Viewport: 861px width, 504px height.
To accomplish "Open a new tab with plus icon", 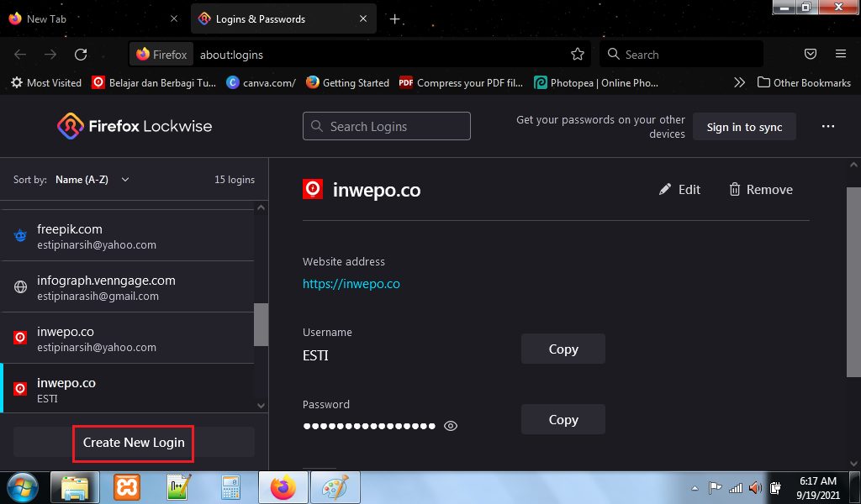I will coord(394,19).
